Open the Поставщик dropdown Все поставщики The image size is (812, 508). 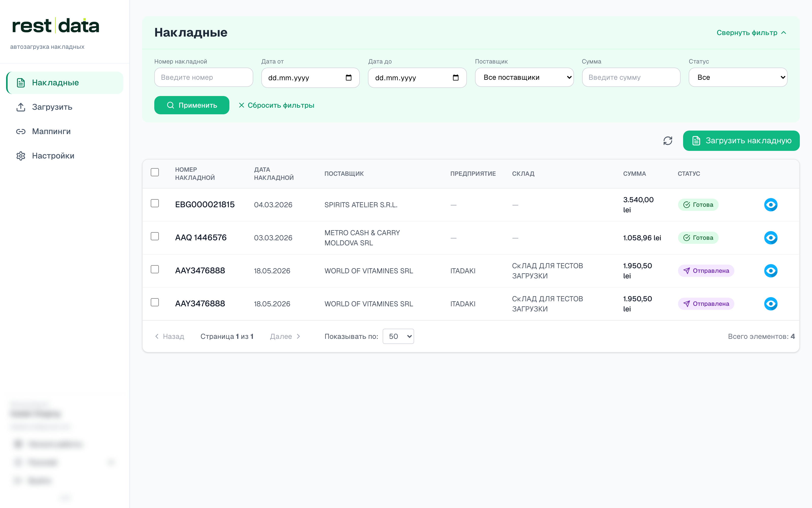coord(524,77)
